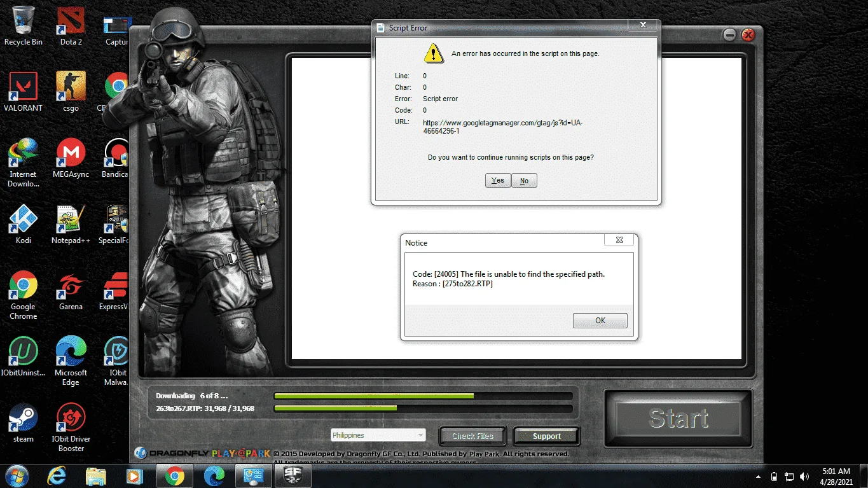Open the battery power tray icon
The image size is (868, 488).
pos(774,477)
